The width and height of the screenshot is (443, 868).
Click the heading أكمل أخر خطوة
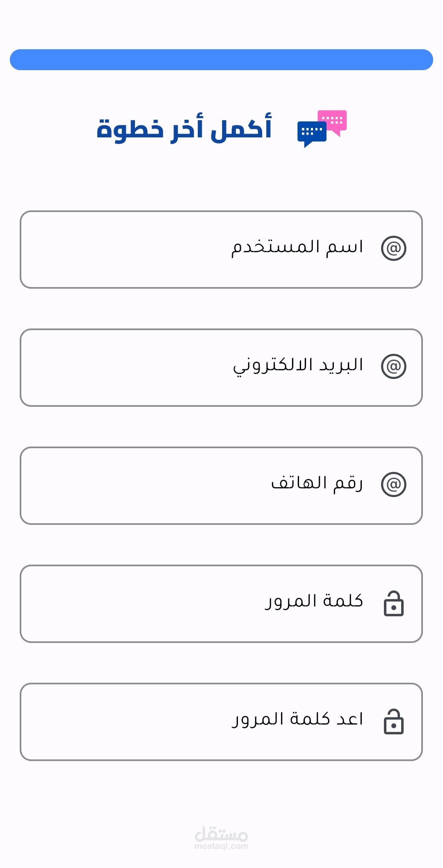click(184, 129)
